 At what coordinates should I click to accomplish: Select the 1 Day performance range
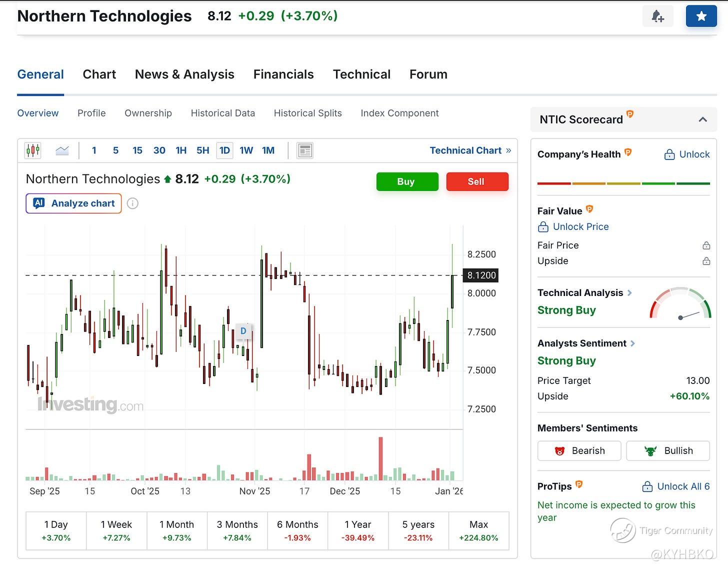(x=56, y=530)
